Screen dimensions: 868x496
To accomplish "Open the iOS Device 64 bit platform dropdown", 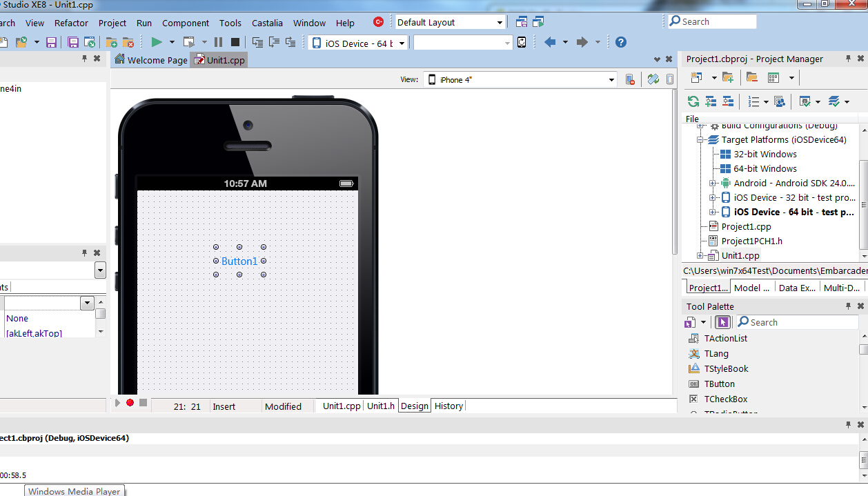I will [x=402, y=43].
